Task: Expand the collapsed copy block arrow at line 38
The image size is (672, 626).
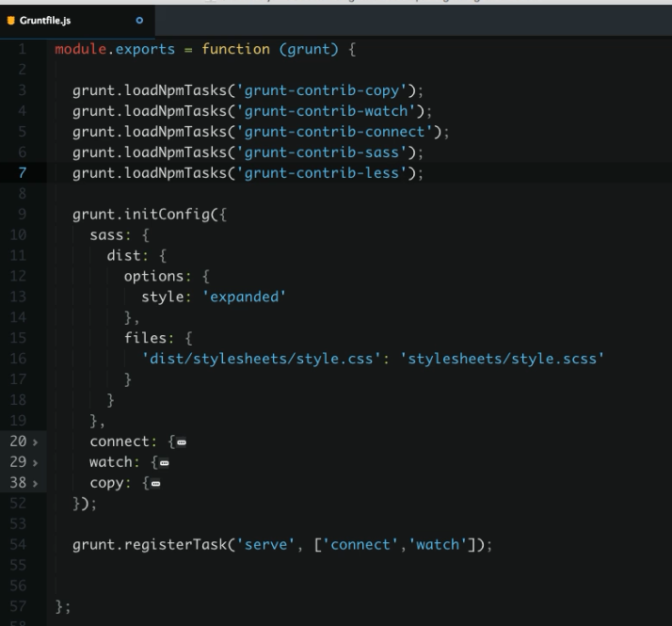Action: 36,483
